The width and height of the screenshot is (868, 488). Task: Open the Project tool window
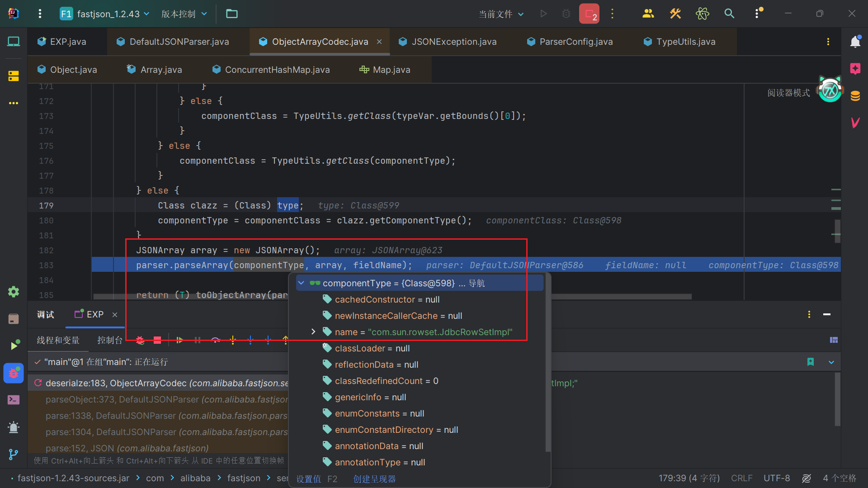click(x=14, y=42)
